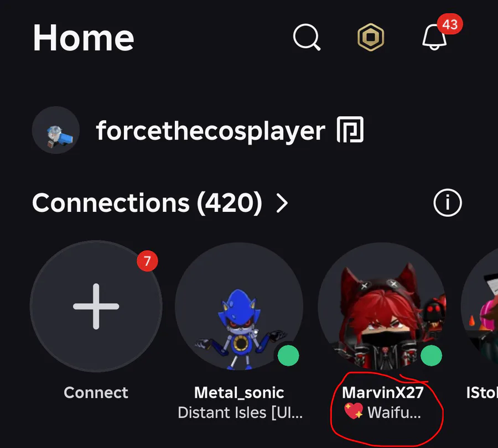Open Metal_sonic's avatar thumbnail
Image resolution: width=498 pixels, height=448 pixels.
(x=239, y=306)
